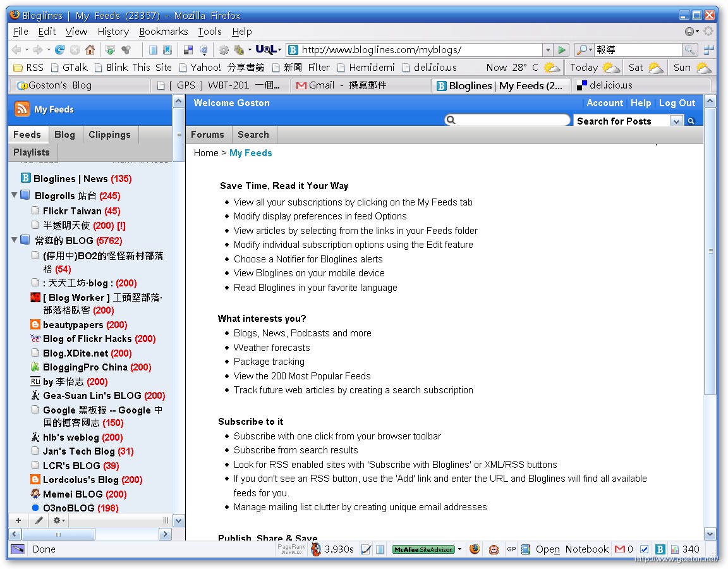The width and height of the screenshot is (728, 569).
Task: Switch to the Goston's Blog browser tab
Action: coord(81,85)
